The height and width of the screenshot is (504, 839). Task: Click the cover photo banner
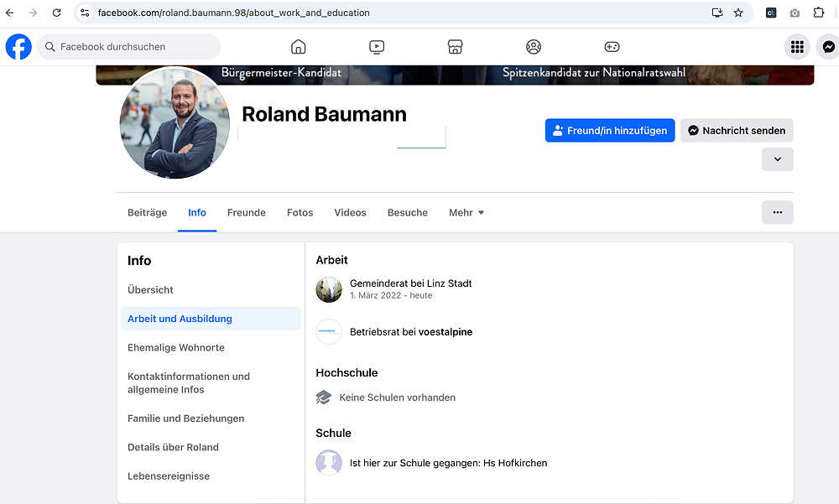[x=455, y=75]
